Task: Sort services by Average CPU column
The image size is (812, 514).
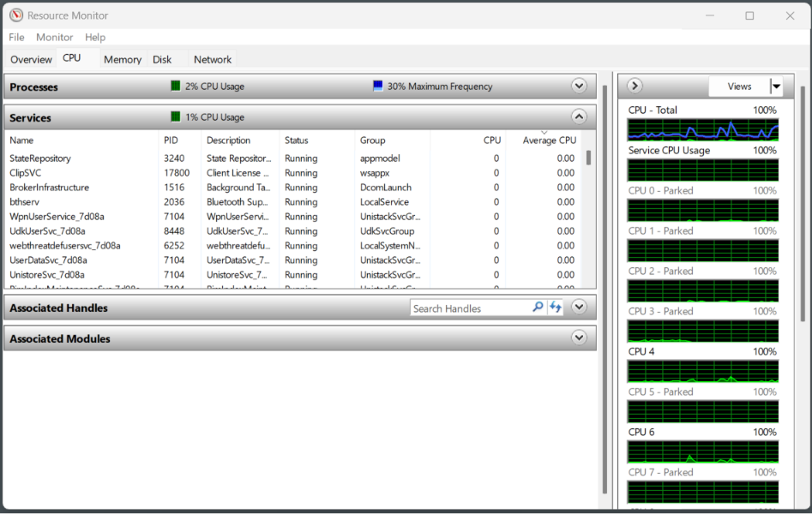Action: pos(544,140)
